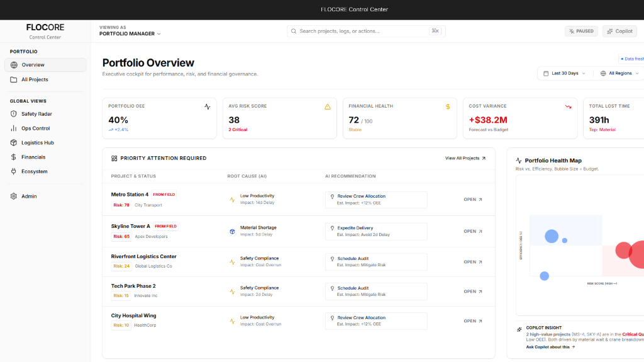Screen dimensions: 644x362
Task: Click the Risk: 78 badge
Action: point(121,205)
